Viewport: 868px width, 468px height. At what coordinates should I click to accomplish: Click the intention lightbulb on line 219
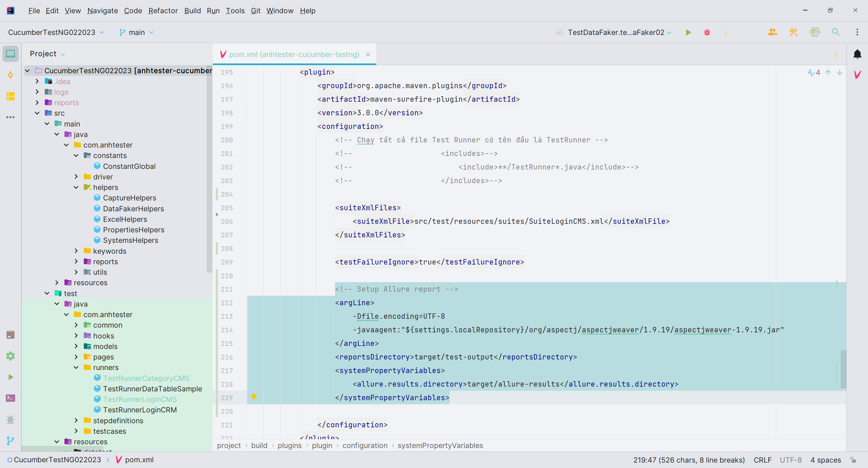coord(254,396)
